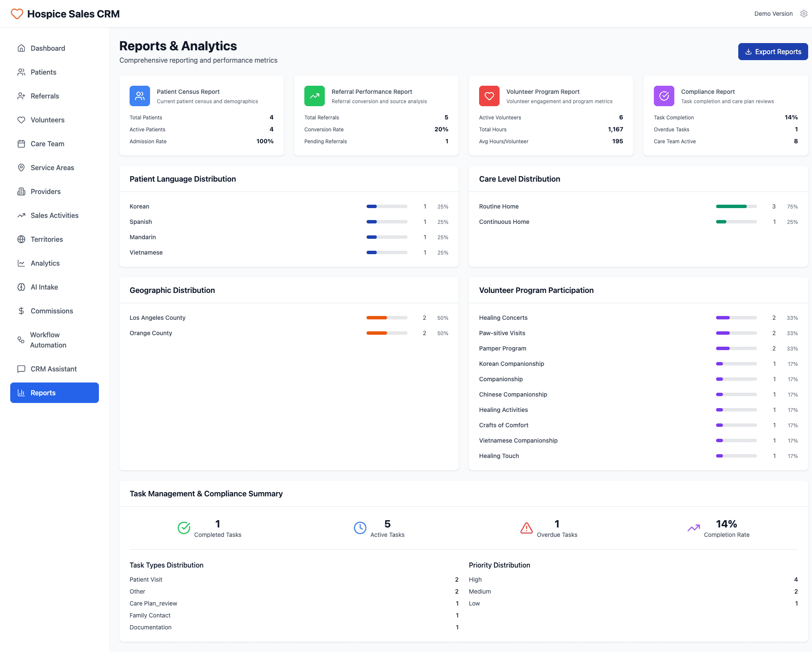Click the Referral Performance Report trend icon
This screenshot has height=652, width=812.
pyautogui.click(x=314, y=96)
